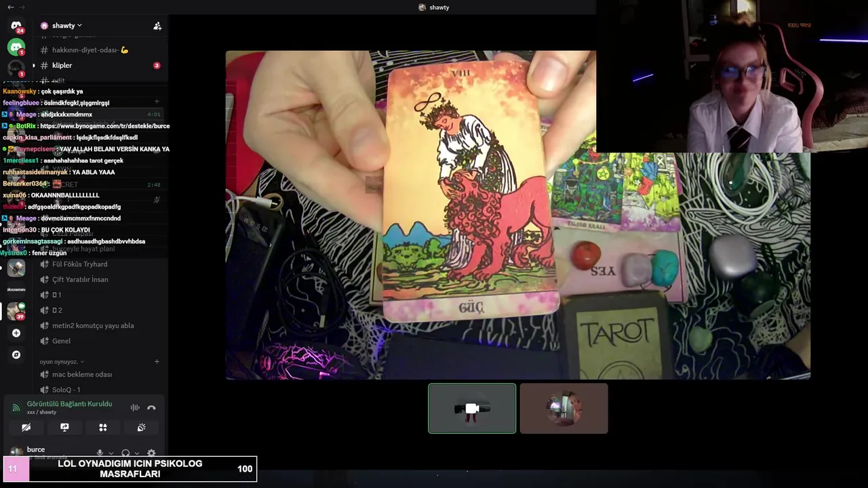Viewport: 868px width, 488px height.
Task: Open the green Discord logo server
Action: point(16,47)
